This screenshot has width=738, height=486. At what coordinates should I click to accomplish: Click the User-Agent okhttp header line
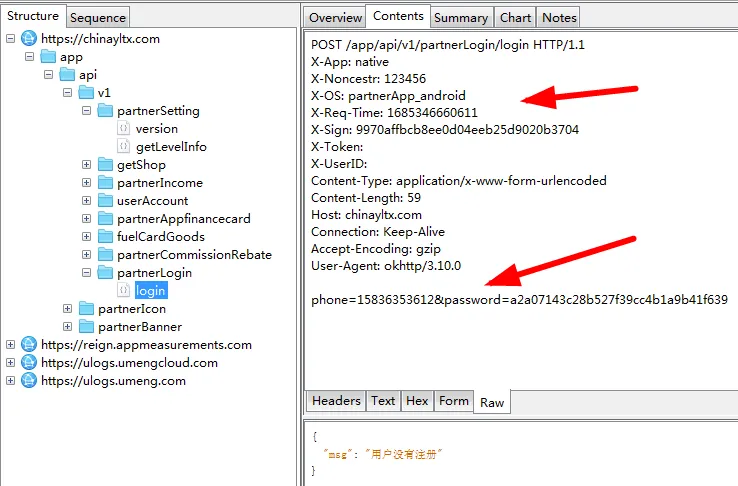click(386, 266)
